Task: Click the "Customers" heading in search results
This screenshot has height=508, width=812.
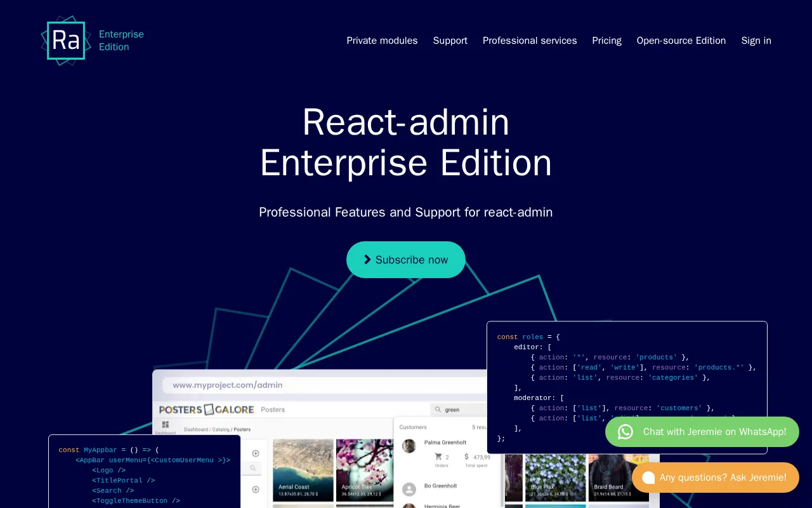Action: click(413, 427)
